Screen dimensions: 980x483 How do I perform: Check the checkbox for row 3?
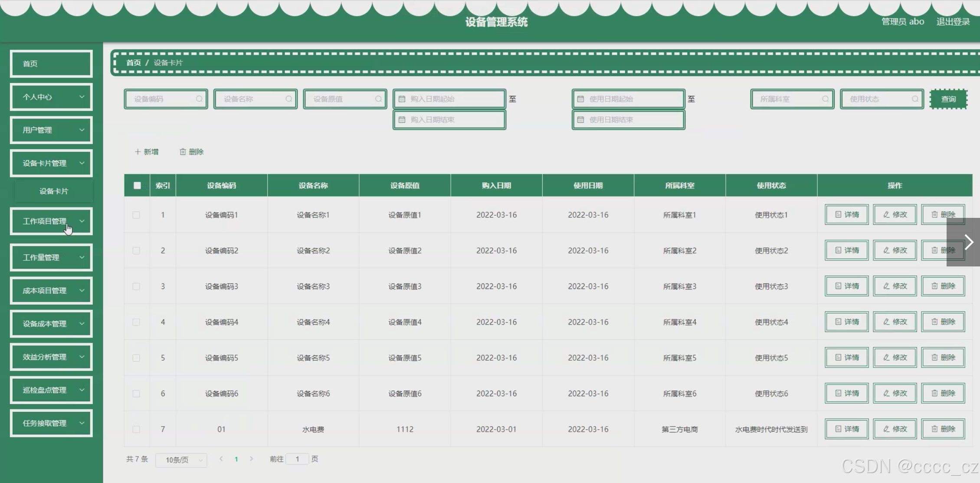136,286
